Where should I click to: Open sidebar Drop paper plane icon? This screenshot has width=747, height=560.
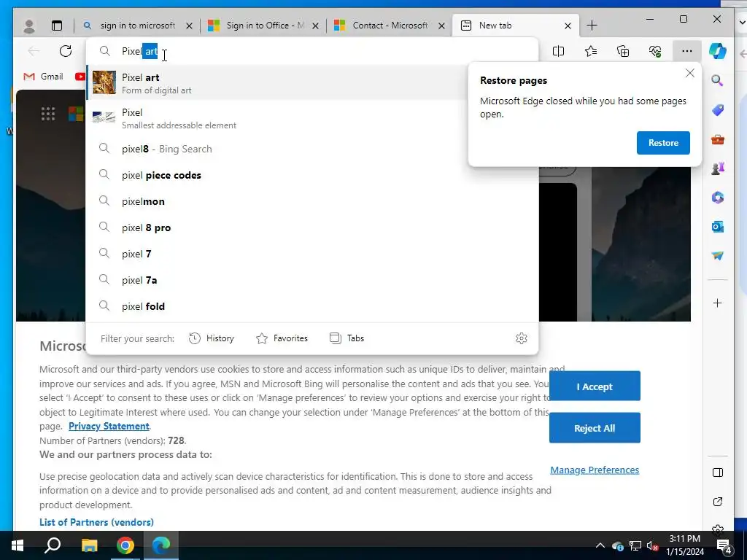[718, 256]
